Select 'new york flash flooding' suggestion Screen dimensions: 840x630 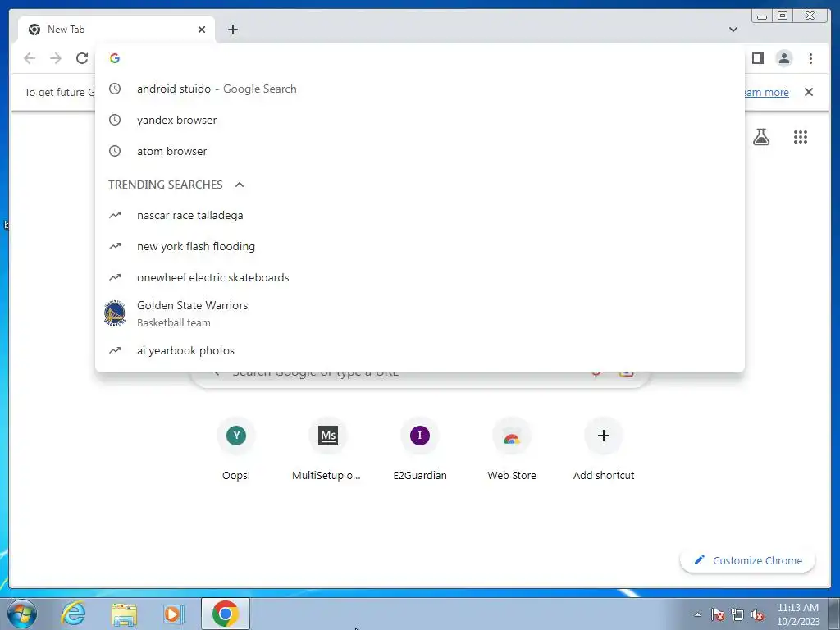pos(420,246)
